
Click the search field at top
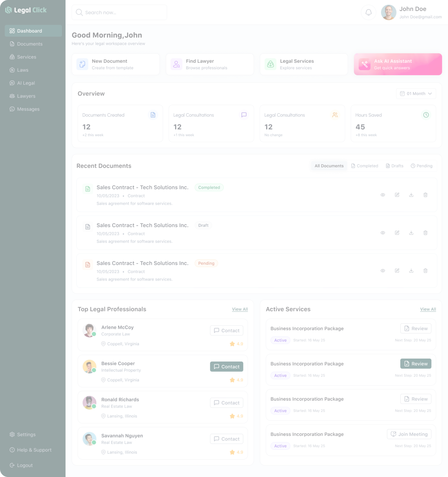pos(119,12)
